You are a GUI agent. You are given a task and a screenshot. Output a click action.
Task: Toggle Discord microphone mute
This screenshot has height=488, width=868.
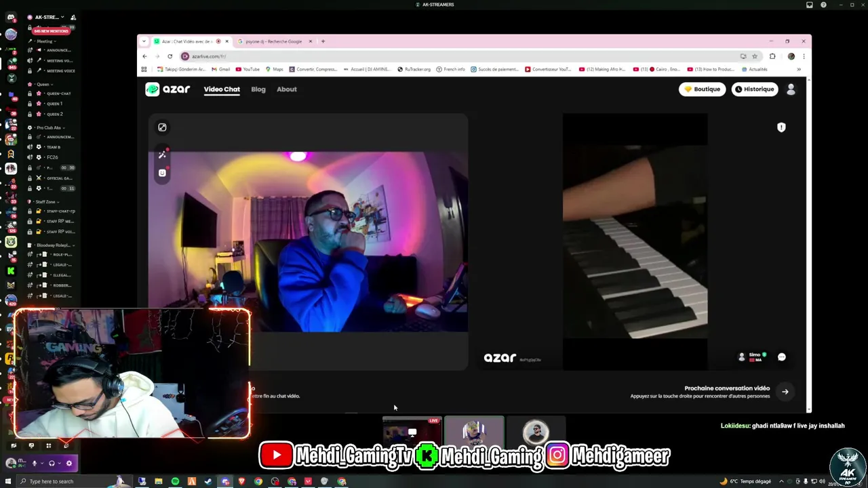pyautogui.click(x=35, y=464)
